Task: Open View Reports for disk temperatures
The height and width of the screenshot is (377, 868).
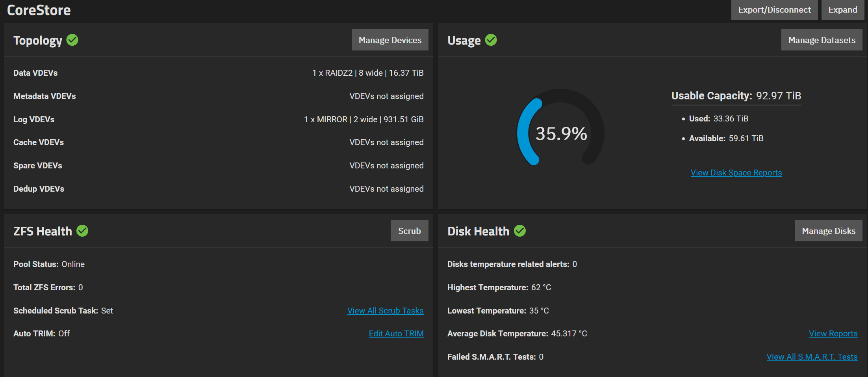Action: tap(833, 333)
